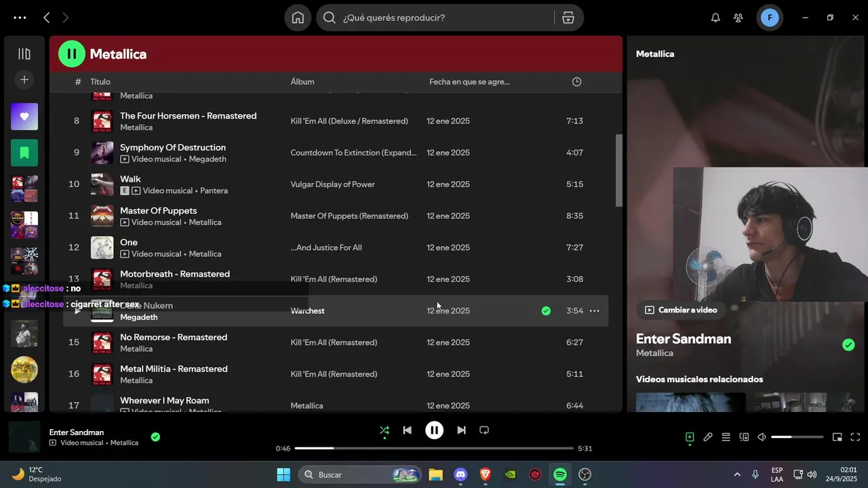Viewport: 868px width, 488px height.
Task: Sort by Álbum column header
Action: coord(302,82)
